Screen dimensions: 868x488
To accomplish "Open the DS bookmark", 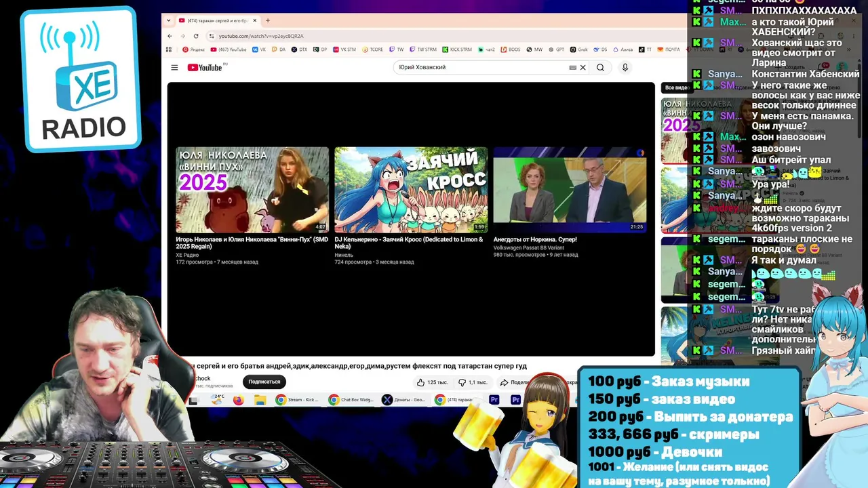I will pyautogui.click(x=600, y=49).
